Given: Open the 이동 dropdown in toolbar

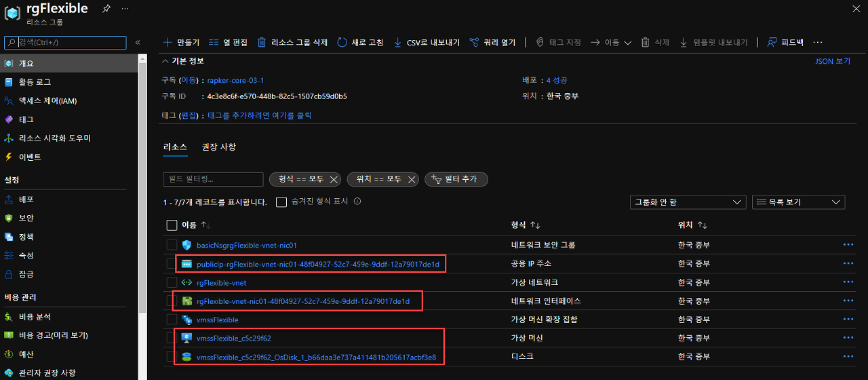Looking at the screenshot, I should 611,42.
